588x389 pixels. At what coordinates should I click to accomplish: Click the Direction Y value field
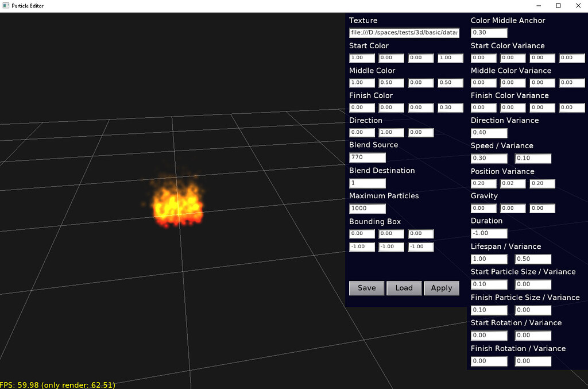pyautogui.click(x=391, y=132)
